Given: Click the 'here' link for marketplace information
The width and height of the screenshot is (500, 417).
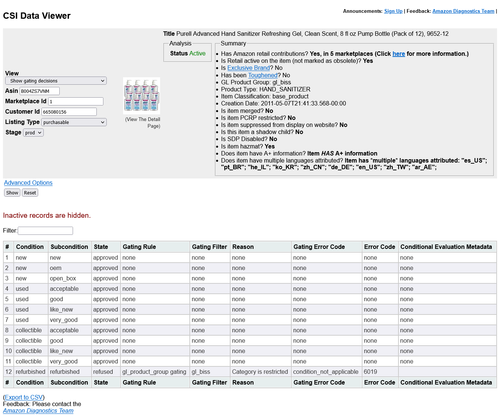Looking at the screenshot, I should pyautogui.click(x=399, y=54).
